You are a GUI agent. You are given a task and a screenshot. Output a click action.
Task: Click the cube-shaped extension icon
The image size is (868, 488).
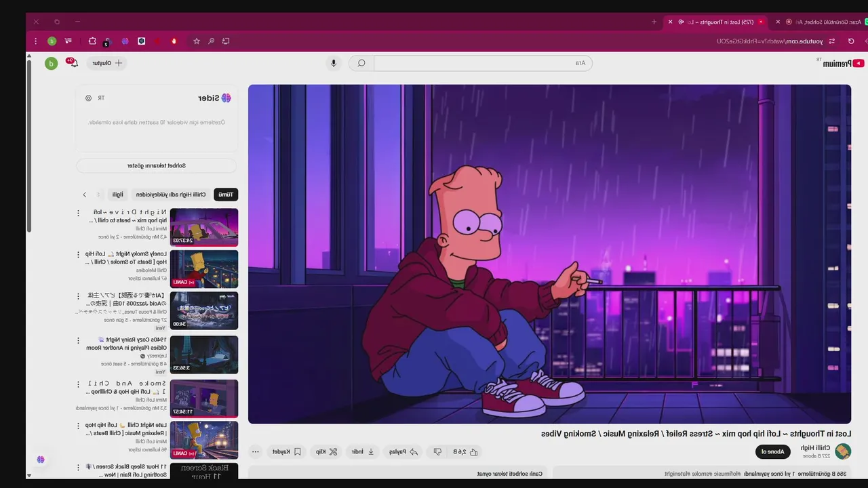point(141,41)
